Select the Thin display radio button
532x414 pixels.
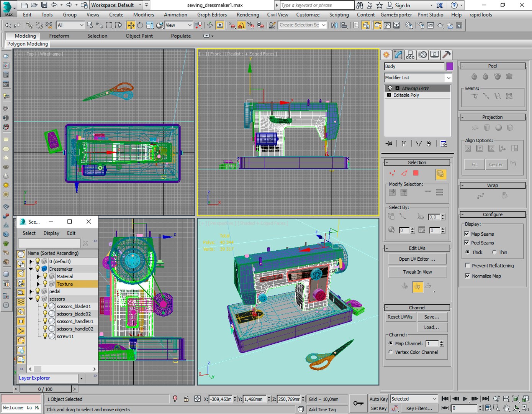coord(494,252)
